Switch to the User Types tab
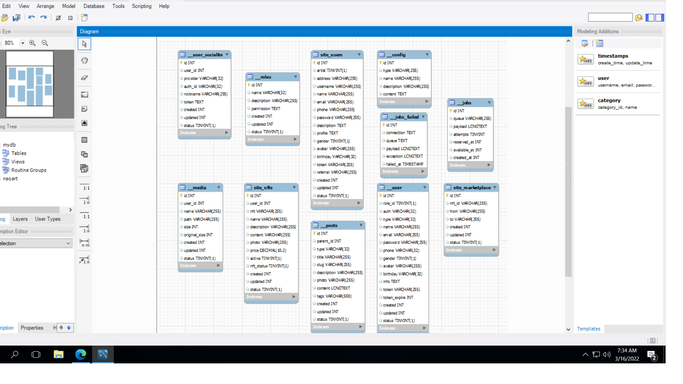Screen dimensions: 683x384 point(47,219)
